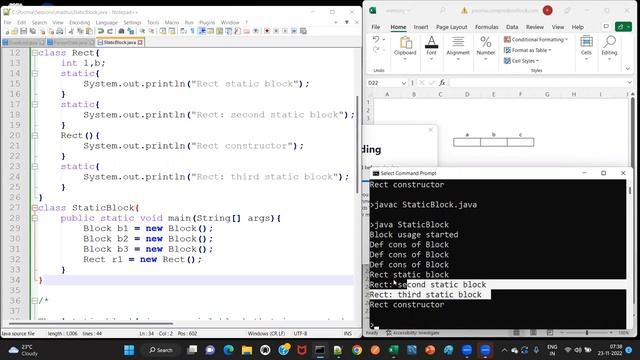
Task: Open Excel Cells group
Action: point(586,48)
